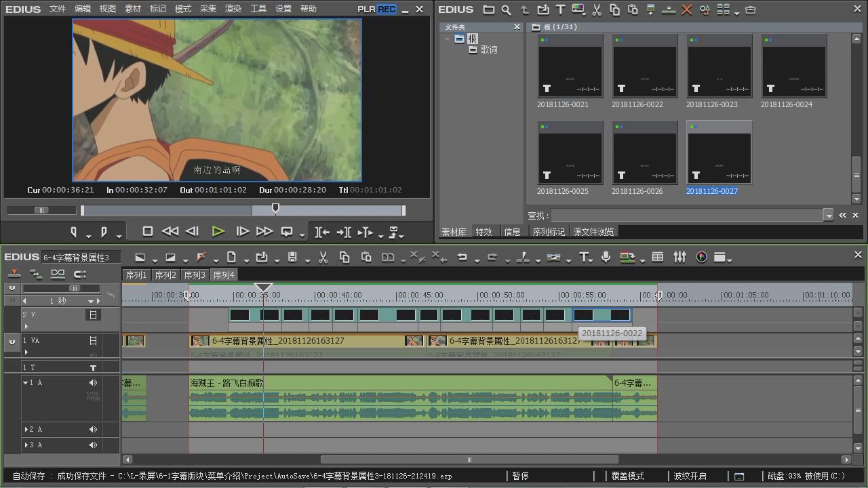The image size is (868, 488).
Task: Collapse the 根 root folder tree node
Action: point(447,39)
